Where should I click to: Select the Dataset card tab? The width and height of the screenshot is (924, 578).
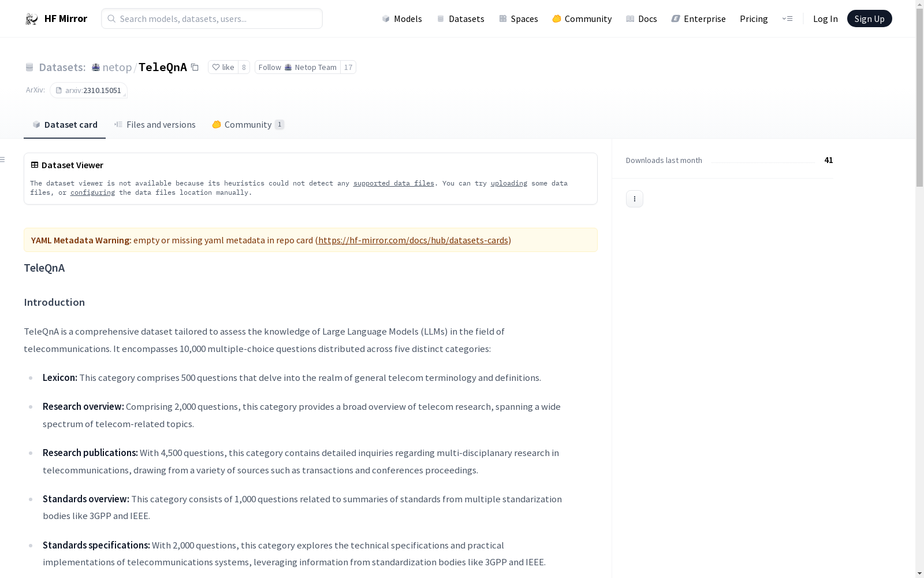tap(65, 125)
